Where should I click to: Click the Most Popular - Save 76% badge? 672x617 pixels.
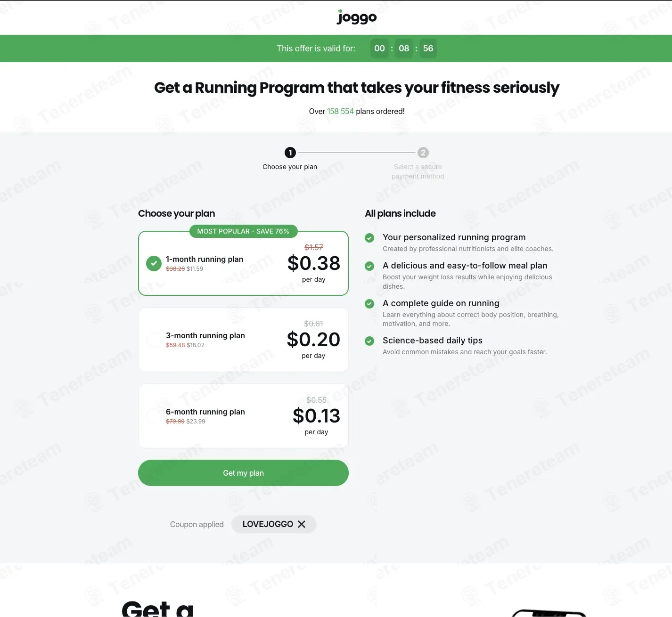pyautogui.click(x=243, y=231)
